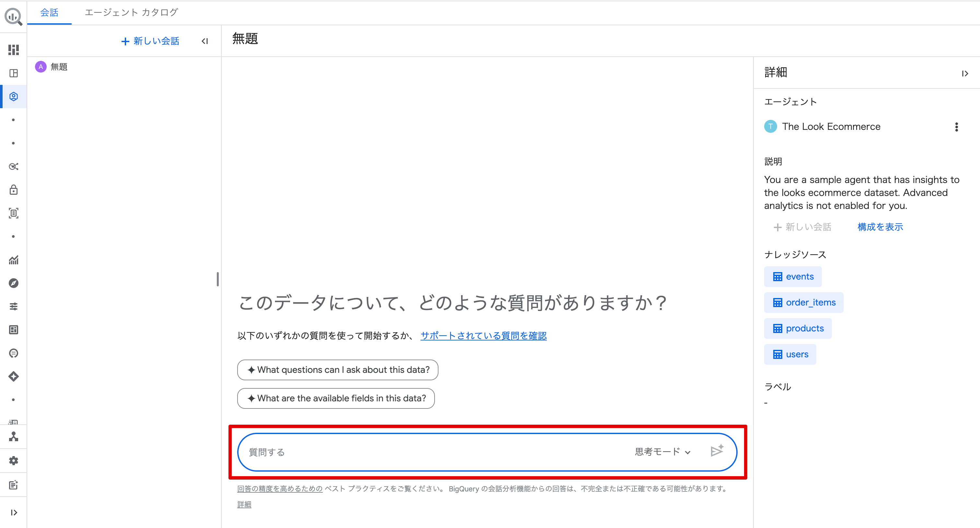This screenshot has width=980, height=528.
Task: Switch to the エージェント カタログ tab
Action: point(131,13)
